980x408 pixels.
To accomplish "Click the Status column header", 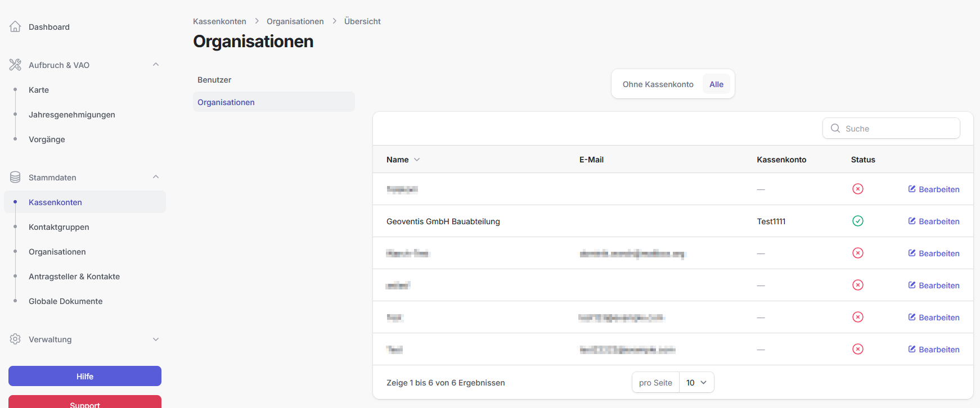I will coord(863,160).
